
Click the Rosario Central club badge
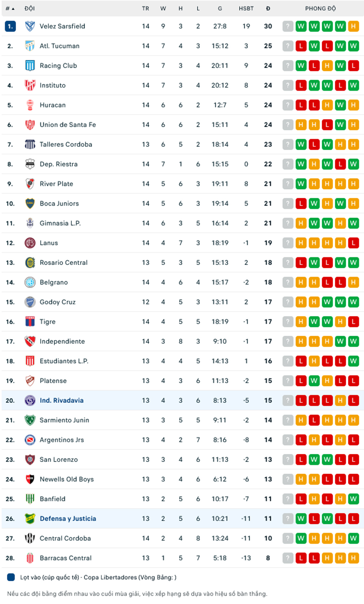pyautogui.click(x=30, y=263)
